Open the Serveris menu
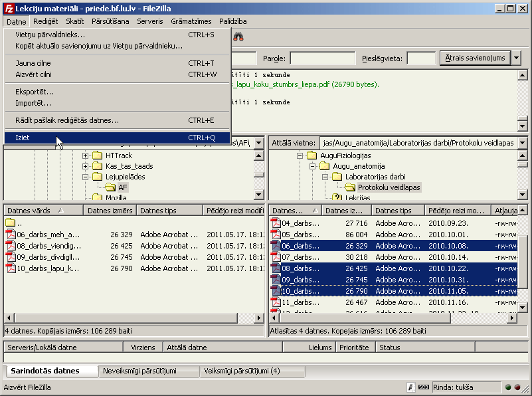Screen dimensions: 532x396 pos(150,21)
